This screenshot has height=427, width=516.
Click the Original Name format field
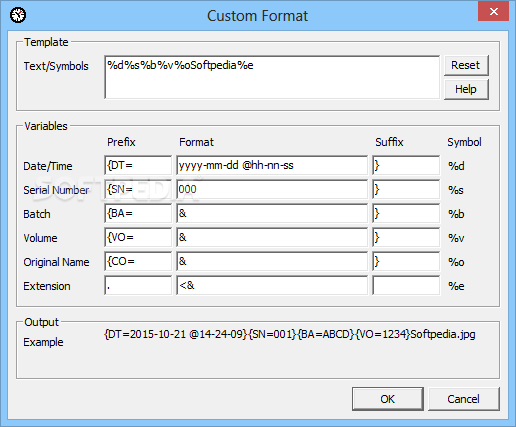point(272,261)
